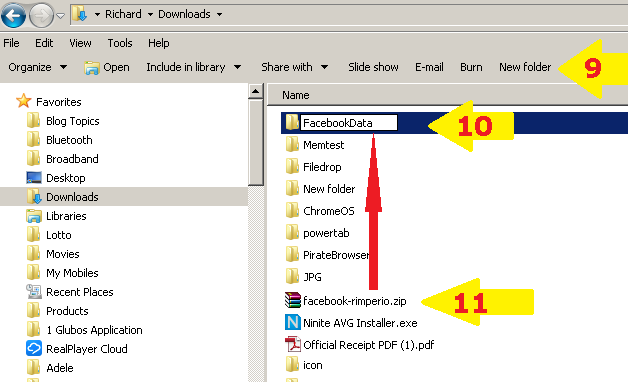Expand the dropdown arrow after Downloads
This screenshot has height=382, width=628.
[x=219, y=14]
